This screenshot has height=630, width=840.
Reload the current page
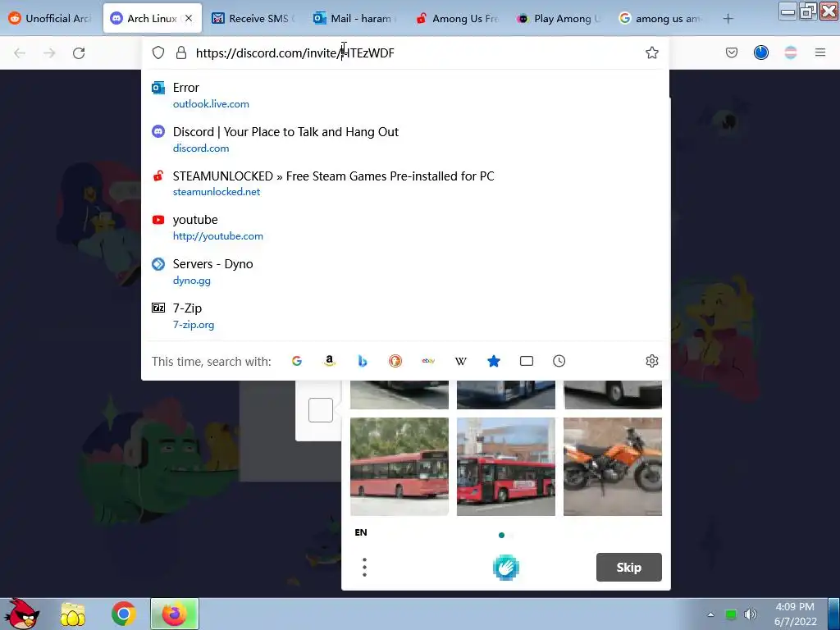pos(79,52)
